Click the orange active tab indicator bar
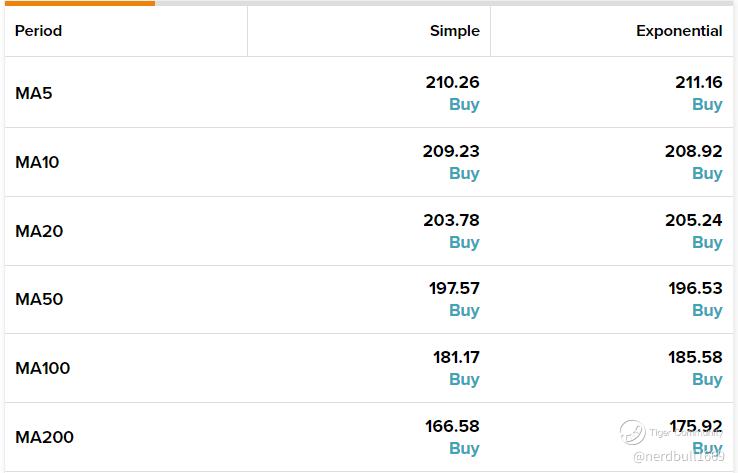The height and width of the screenshot is (473, 738). coord(80,3)
